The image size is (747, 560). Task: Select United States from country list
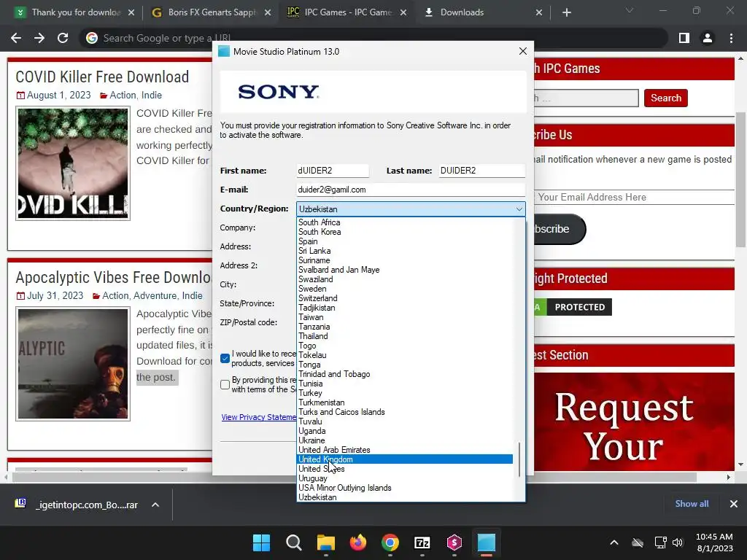point(404,469)
